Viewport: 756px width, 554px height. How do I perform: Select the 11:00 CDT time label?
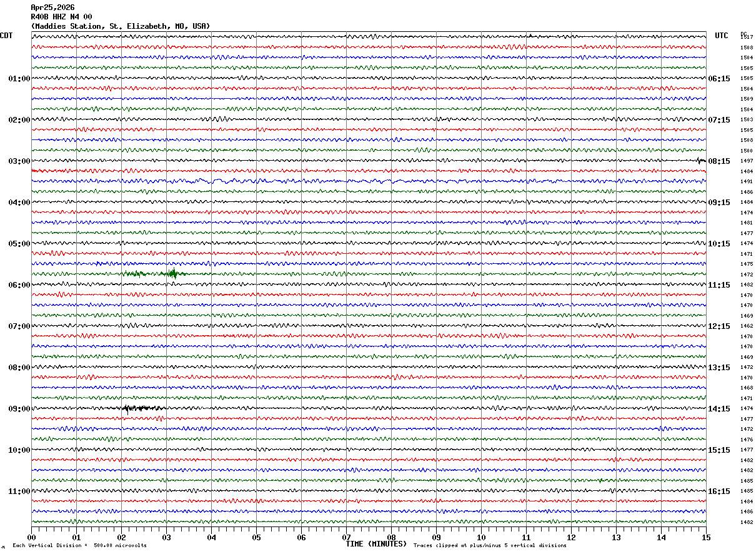coord(19,491)
